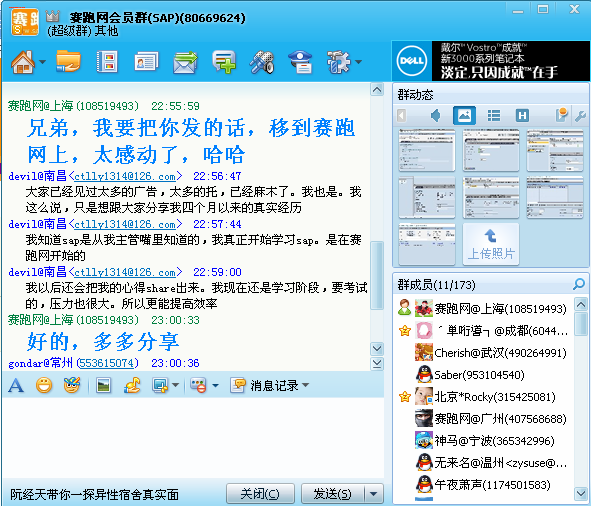Open the group shared files folder
This screenshot has height=506, width=591.
click(68, 61)
